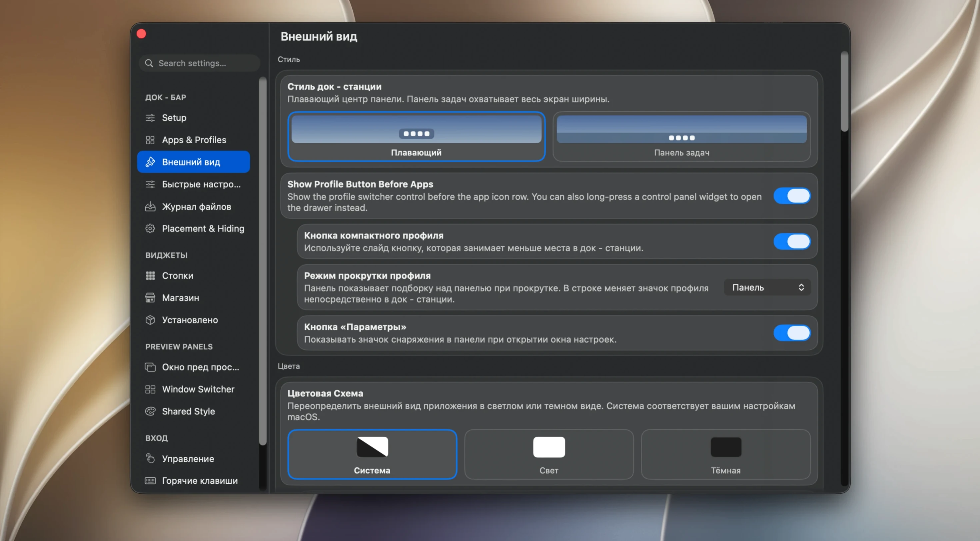
Task: Click the Placement & Hiding gear icon
Action: pyautogui.click(x=150, y=229)
